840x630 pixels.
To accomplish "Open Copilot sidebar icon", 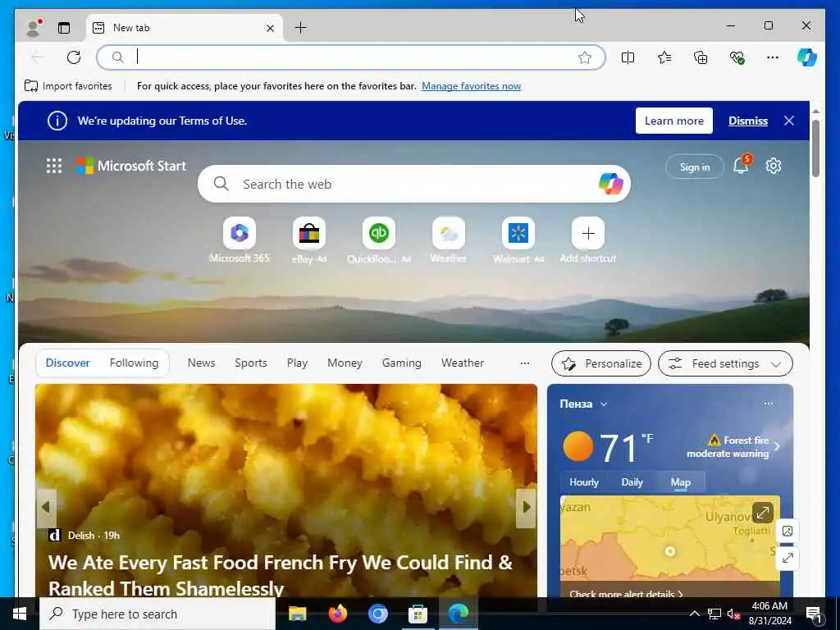I will click(x=807, y=57).
